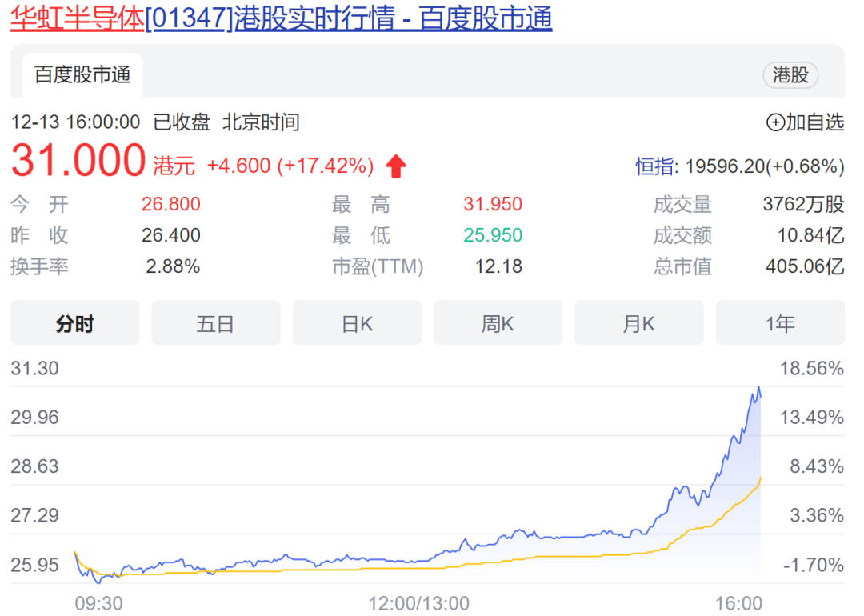Click the 已收盘 status text
This screenshot has width=864, height=616.
pyautogui.click(x=182, y=122)
